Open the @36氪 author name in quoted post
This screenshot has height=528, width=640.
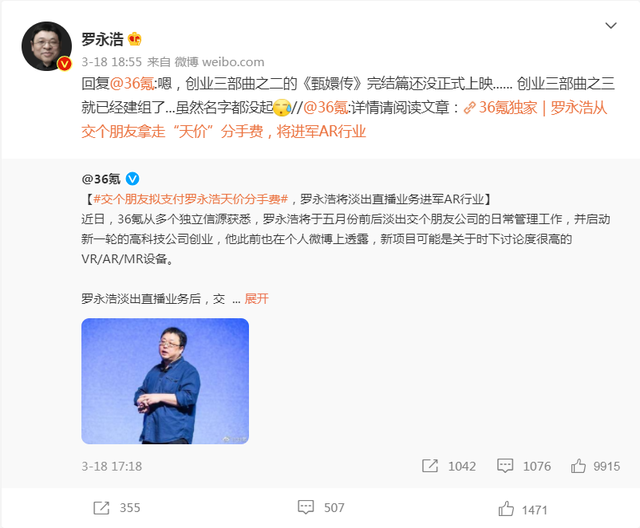[x=101, y=179]
